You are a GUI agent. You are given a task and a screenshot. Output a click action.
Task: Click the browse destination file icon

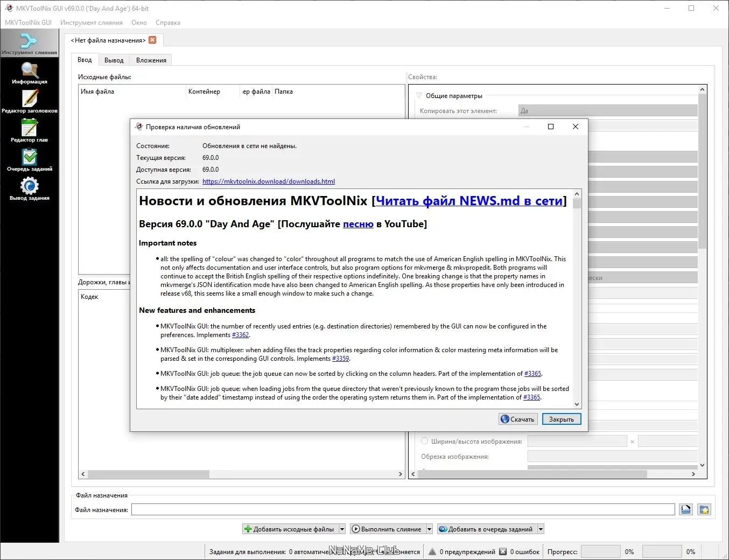click(686, 509)
